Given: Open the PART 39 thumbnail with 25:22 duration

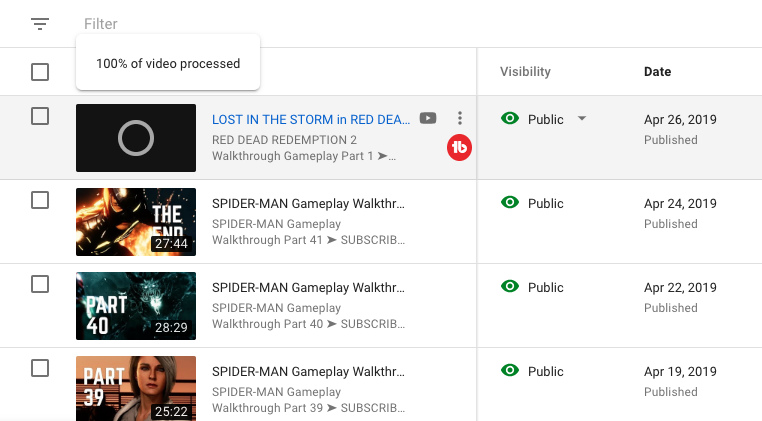Looking at the screenshot, I should [136, 388].
